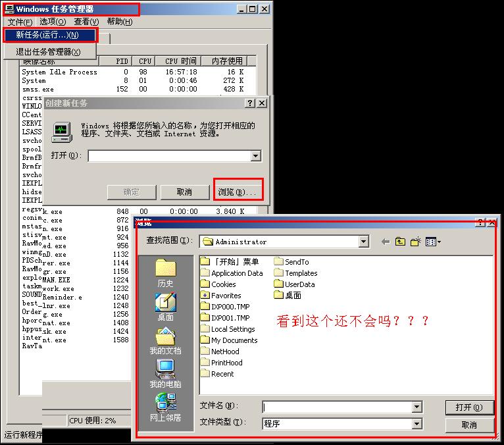Open the 查看(V) menu in Task Manager

[86, 22]
